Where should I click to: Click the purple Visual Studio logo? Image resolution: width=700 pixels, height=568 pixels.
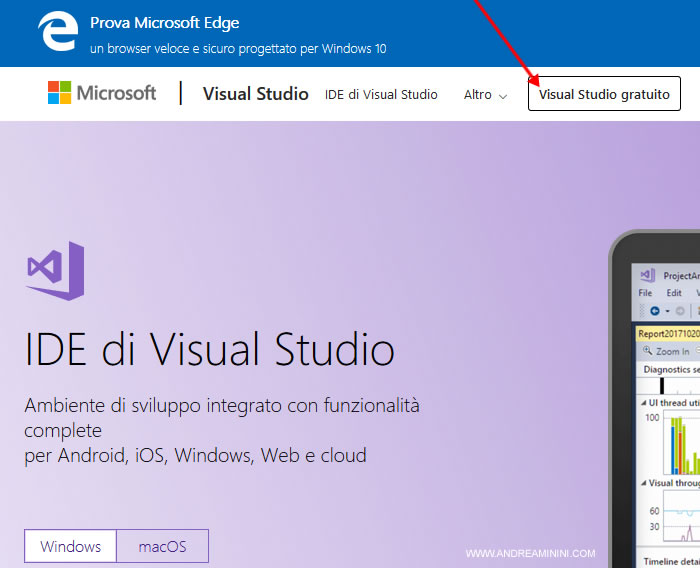(x=55, y=269)
